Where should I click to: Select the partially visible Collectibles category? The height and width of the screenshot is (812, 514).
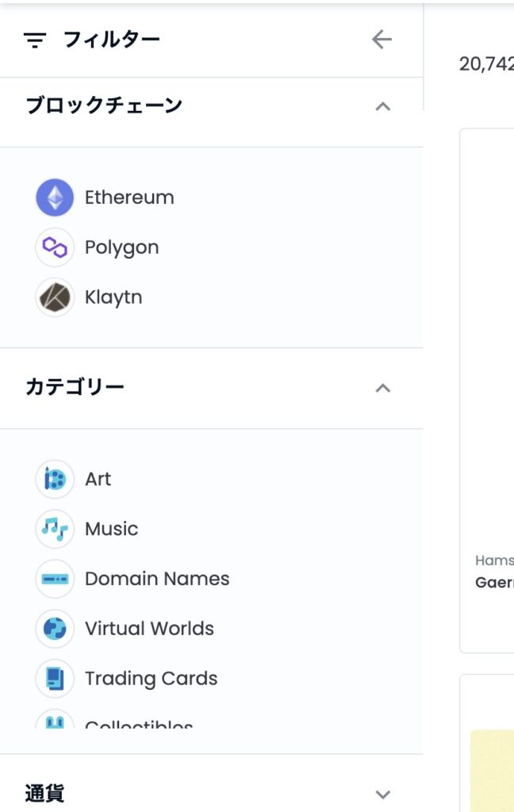pyautogui.click(x=139, y=723)
